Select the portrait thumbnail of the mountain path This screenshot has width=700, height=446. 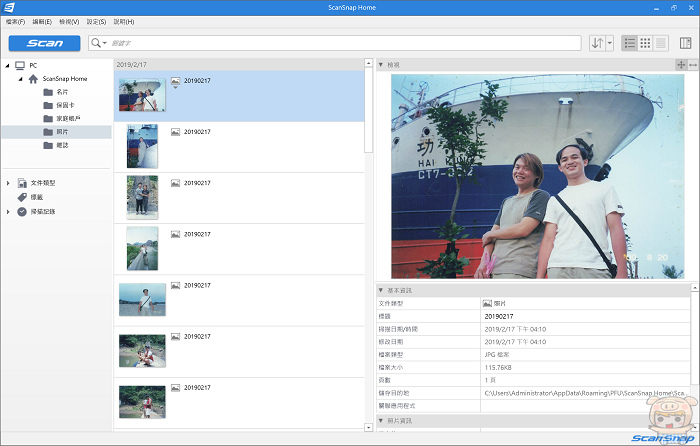[x=142, y=248]
